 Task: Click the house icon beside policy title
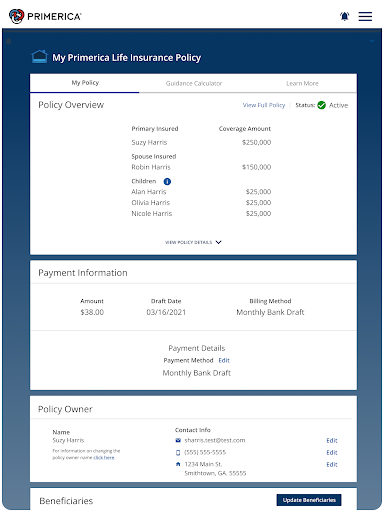pos(39,56)
